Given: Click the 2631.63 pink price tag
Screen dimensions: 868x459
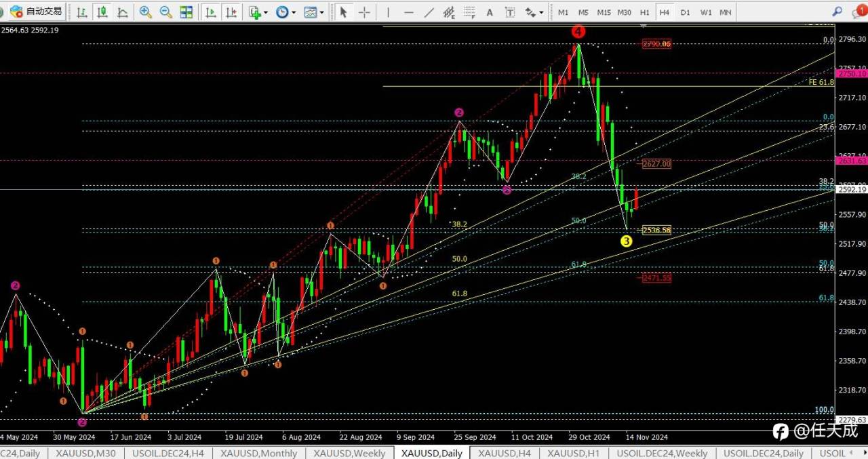Looking at the screenshot, I should [852, 161].
